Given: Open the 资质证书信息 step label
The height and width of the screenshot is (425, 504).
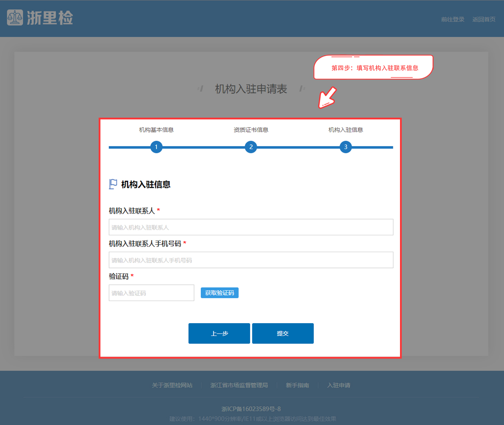Looking at the screenshot, I should (x=251, y=130).
